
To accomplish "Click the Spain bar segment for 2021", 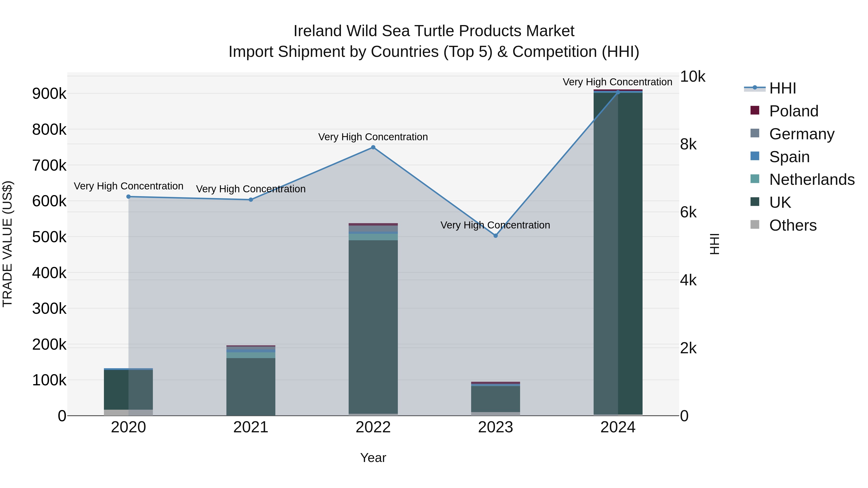I will click(251, 351).
